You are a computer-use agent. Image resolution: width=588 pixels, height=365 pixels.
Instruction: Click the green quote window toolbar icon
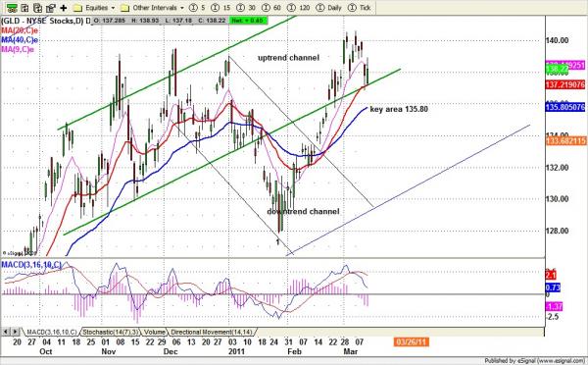(x=12, y=8)
